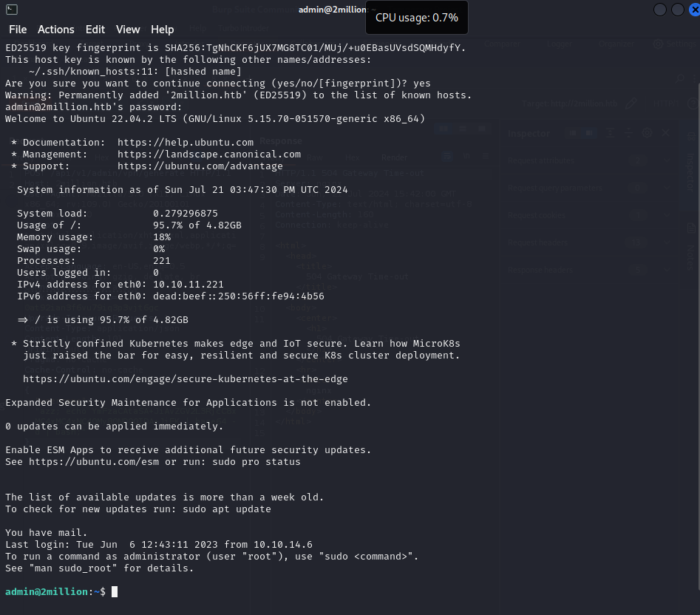
Task: Click the terminal icon in the title bar
Action: pyautogui.click(x=12, y=10)
